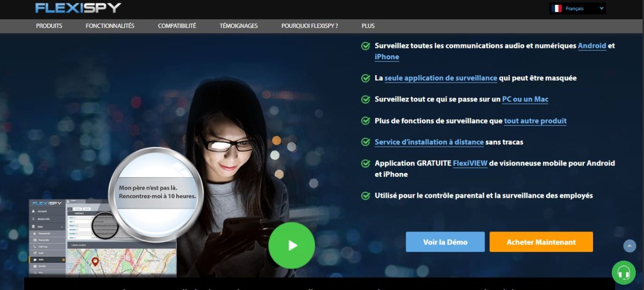The height and width of the screenshot is (290, 644).
Task: Click the text 'Utilisé pour le contrôle parental et la surveillance des employés'
Action: 484,196
